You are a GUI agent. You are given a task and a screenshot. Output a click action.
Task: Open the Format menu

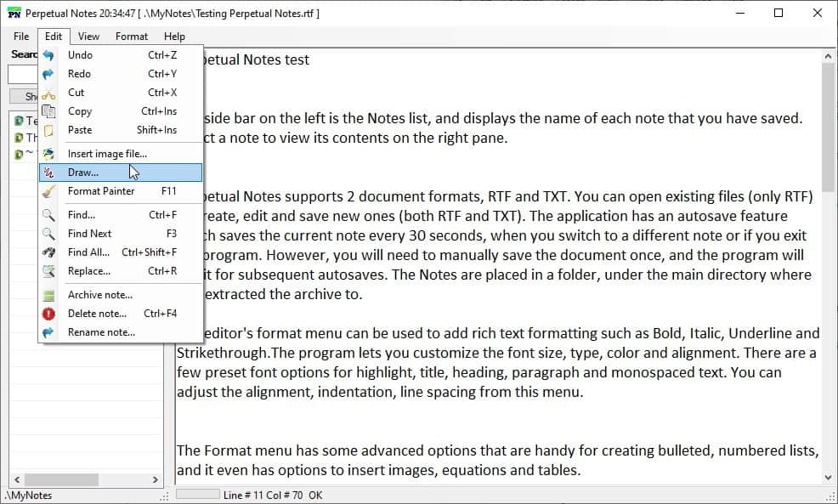click(x=132, y=37)
